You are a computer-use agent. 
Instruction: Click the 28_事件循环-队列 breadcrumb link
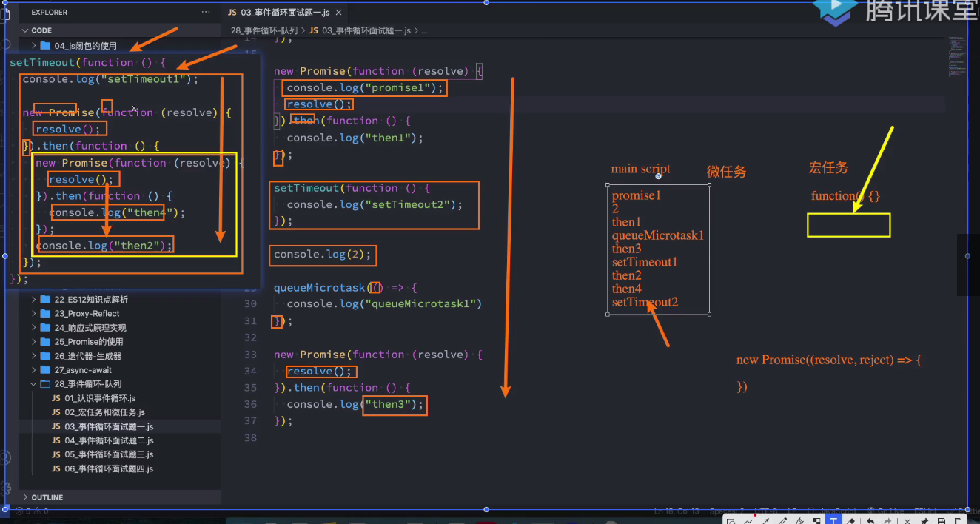[x=264, y=30]
